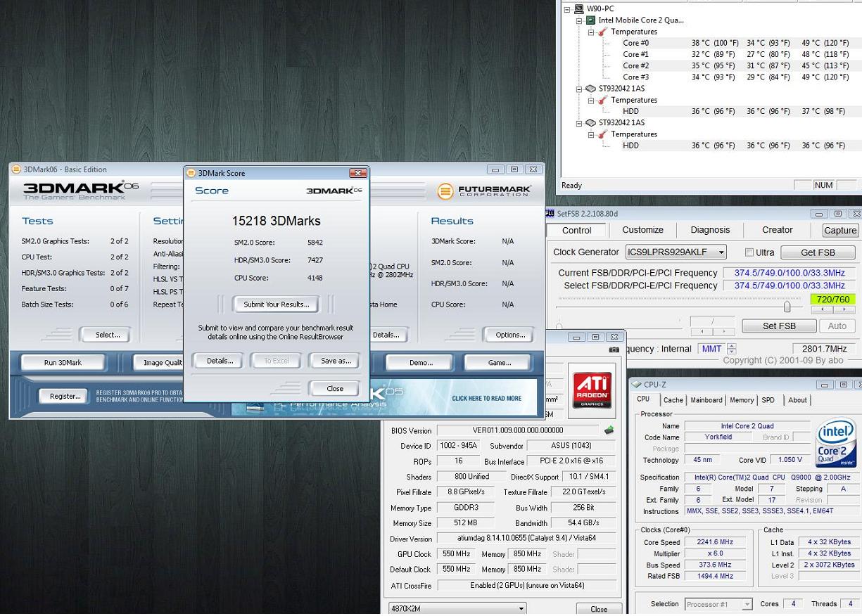Open the Clock Generator dropdown
The height and width of the screenshot is (616, 862).
click(x=721, y=252)
